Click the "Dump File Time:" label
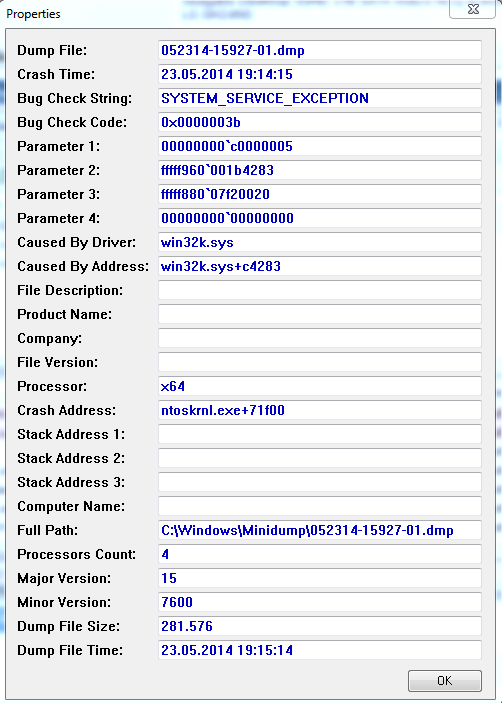The width and height of the screenshot is (502, 703). pos(70,650)
